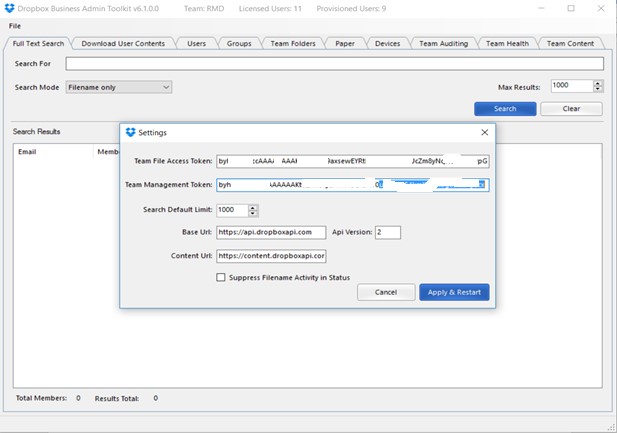Click the Max Results value field

572,86
